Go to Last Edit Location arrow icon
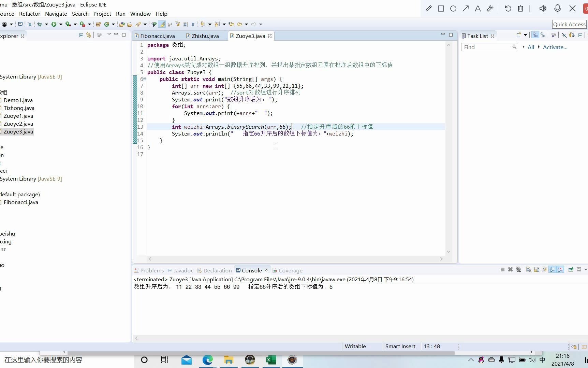 pyautogui.click(x=231, y=24)
